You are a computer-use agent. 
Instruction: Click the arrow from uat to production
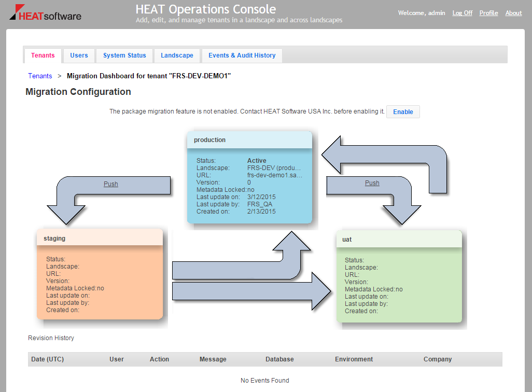(x=384, y=156)
